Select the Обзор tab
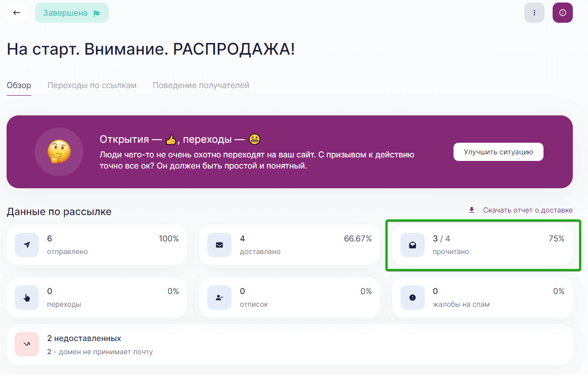 click(x=18, y=85)
